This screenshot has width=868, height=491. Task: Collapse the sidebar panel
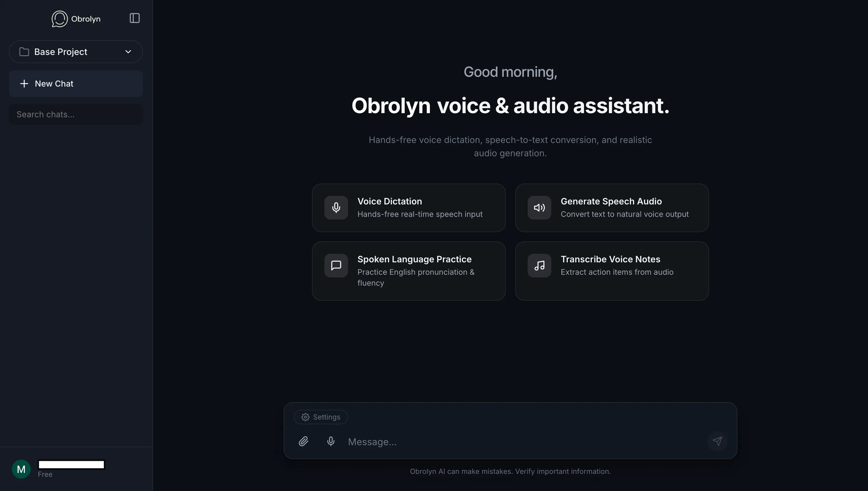pyautogui.click(x=134, y=18)
